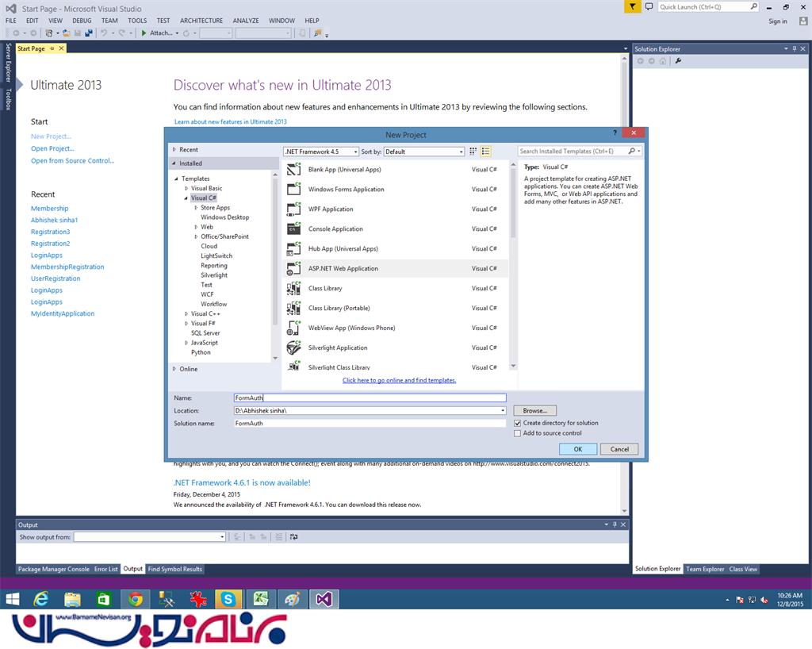This screenshot has width=812, height=649.
Task: Open the Windows Start button
Action: click(13, 599)
